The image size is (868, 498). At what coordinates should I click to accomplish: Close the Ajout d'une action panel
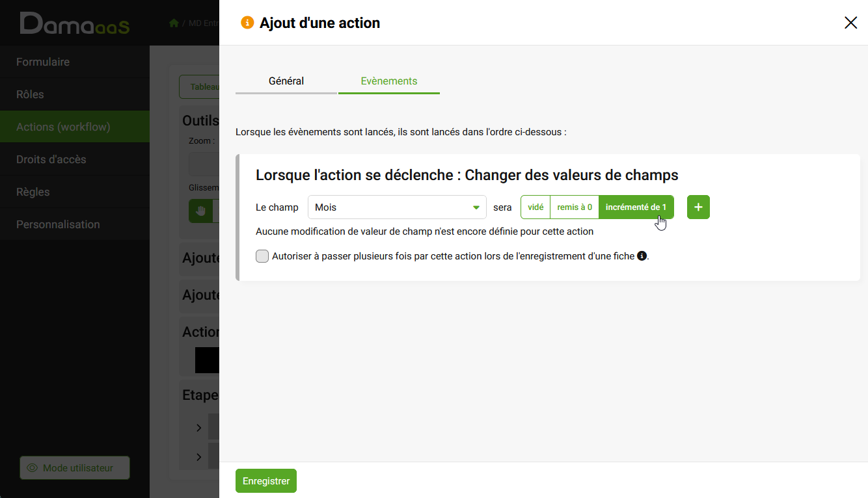[850, 23]
